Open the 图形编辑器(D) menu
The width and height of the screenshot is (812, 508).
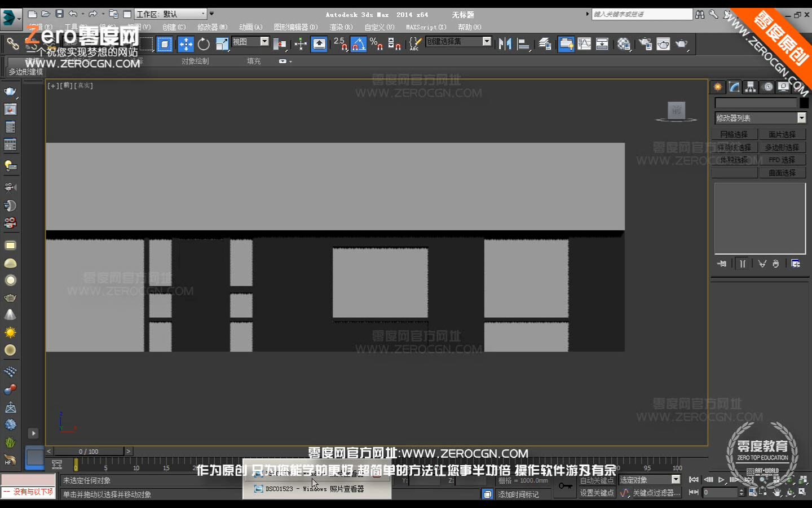[x=296, y=27]
